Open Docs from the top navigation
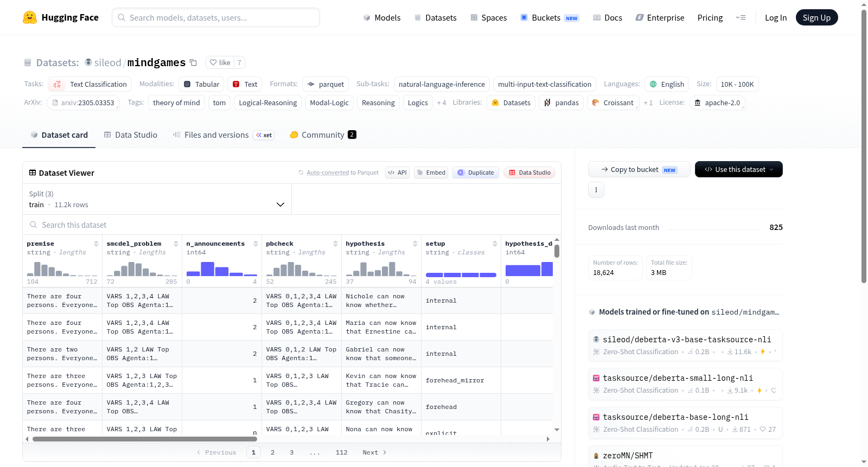The width and height of the screenshot is (868, 467). tap(607, 17)
